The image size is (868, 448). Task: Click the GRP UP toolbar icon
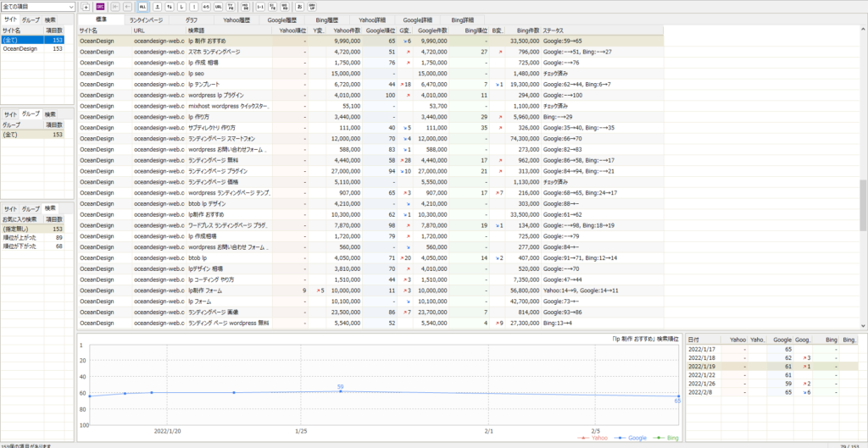312,7
